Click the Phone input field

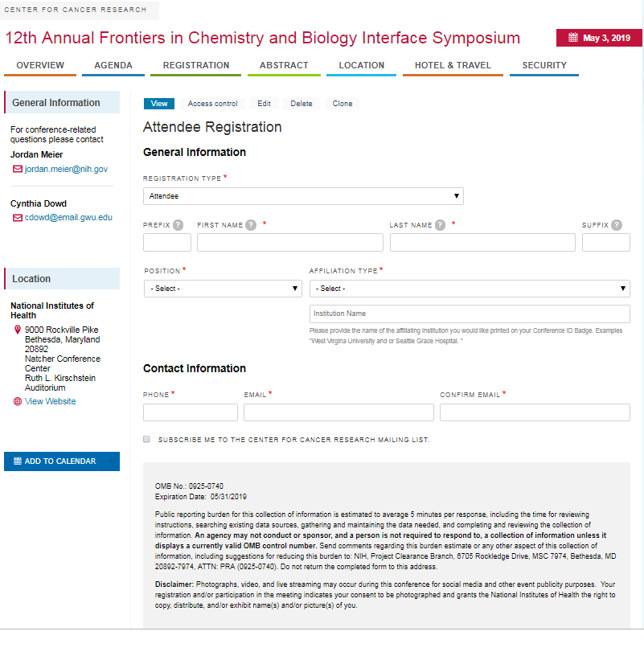(x=191, y=412)
